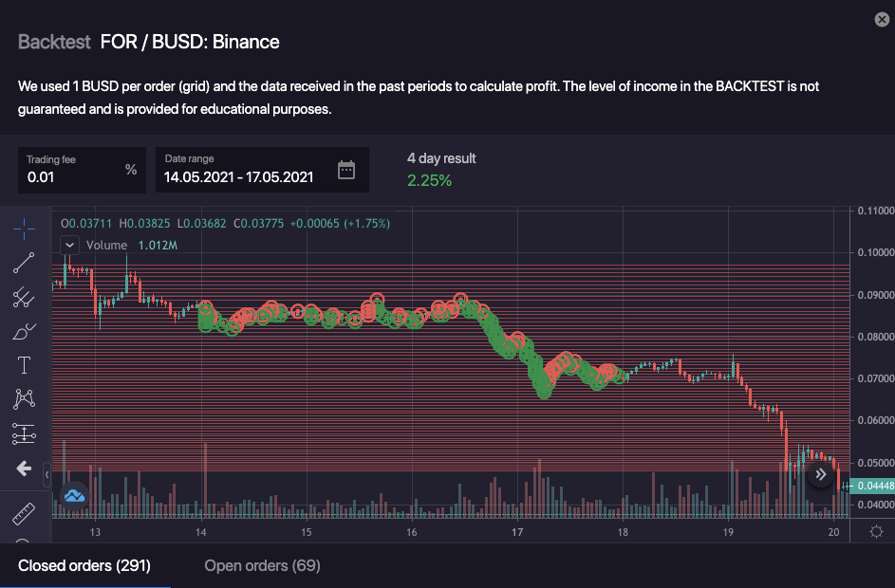
Task: Click the TradingView cloud logo
Action: (x=74, y=495)
